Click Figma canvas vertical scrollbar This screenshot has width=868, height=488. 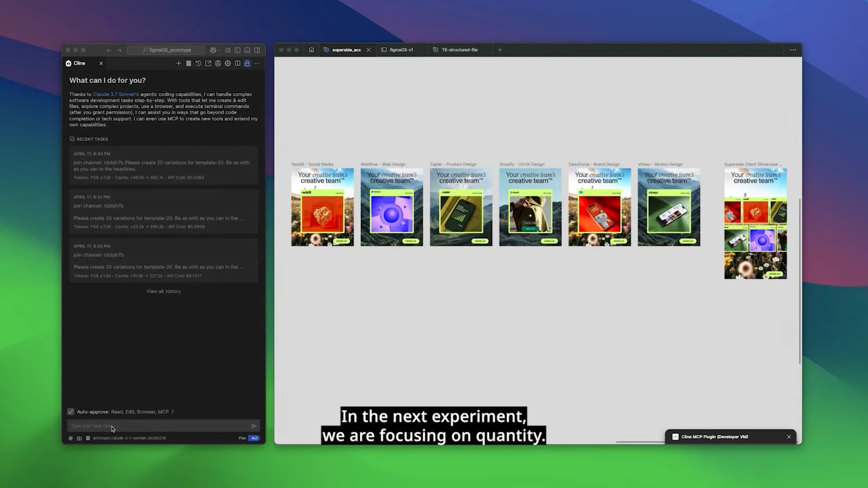coord(800,281)
